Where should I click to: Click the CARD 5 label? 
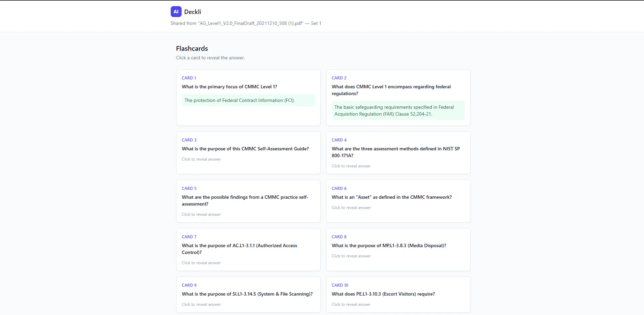(189, 189)
